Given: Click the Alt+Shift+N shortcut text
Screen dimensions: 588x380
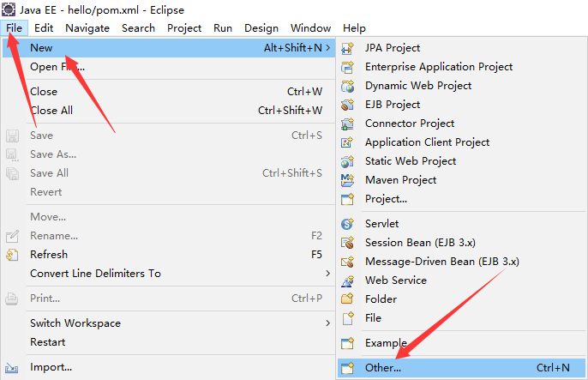Looking at the screenshot, I should [x=293, y=48].
